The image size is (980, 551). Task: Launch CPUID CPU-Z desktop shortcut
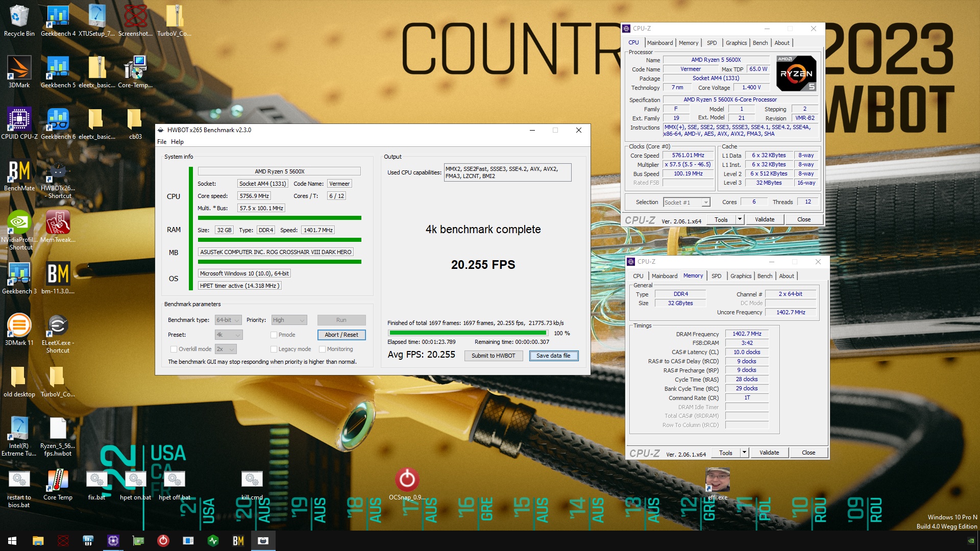tap(19, 123)
